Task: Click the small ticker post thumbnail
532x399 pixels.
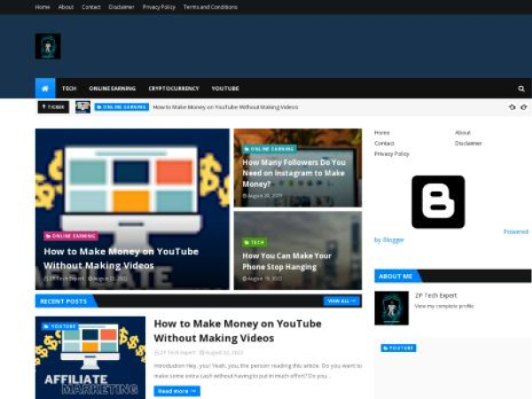Action: pyautogui.click(x=82, y=107)
